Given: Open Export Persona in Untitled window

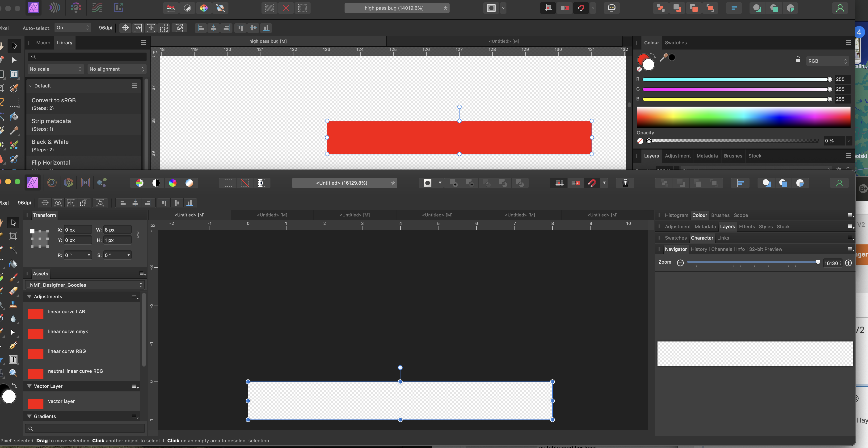Looking at the screenshot, I should tap(102, 183).
